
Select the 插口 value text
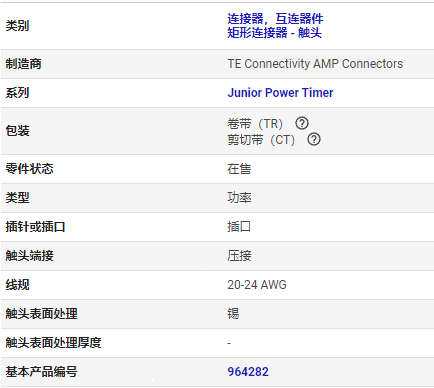click(239, 227)
